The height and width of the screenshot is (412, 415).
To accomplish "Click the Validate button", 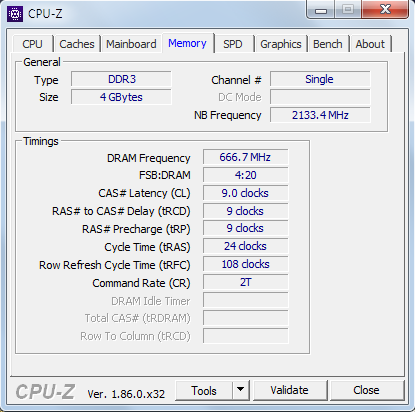I will (x=289, y=390).
